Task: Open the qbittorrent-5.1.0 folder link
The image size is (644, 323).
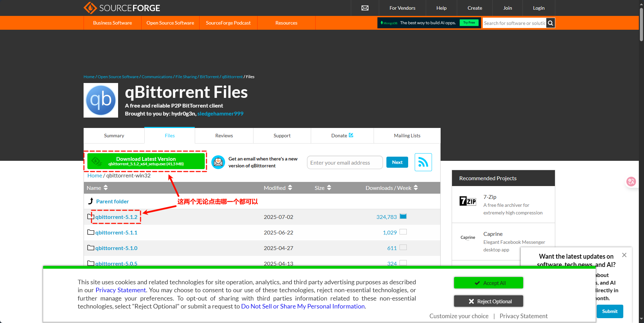Action: point(116,248)
